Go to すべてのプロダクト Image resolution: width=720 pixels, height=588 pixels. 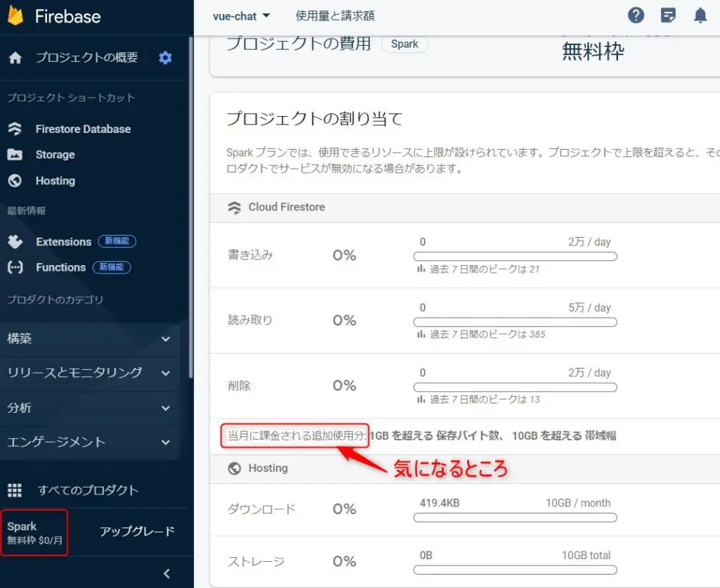(88, 490)
